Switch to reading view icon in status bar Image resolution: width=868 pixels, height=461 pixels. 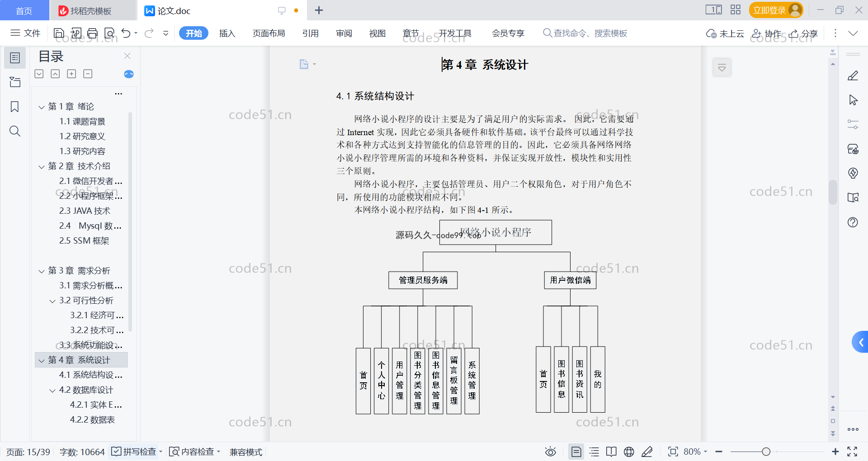pyautogui.click(x=611, y=452)
